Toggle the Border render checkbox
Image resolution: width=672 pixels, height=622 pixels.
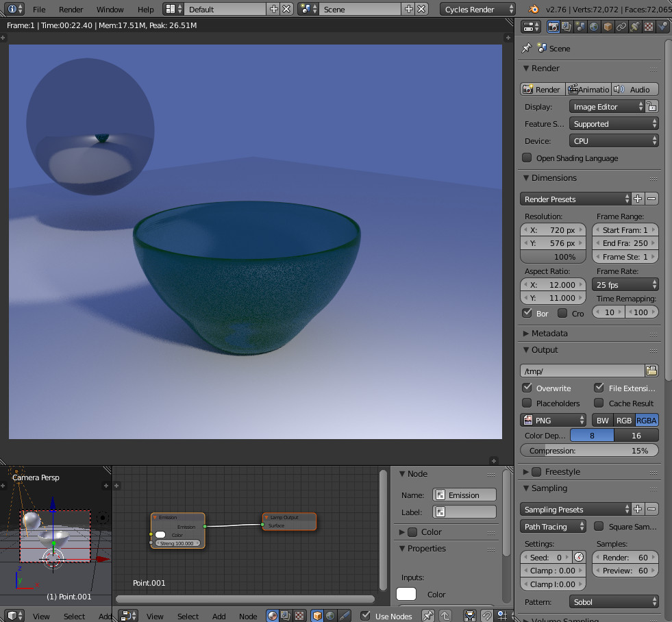coord(528,312)
